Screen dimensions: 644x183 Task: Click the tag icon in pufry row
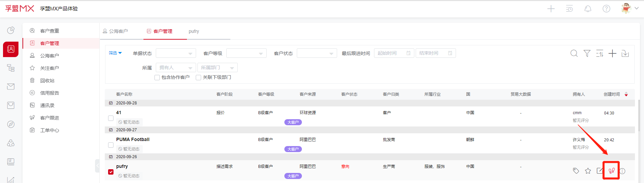576,171
